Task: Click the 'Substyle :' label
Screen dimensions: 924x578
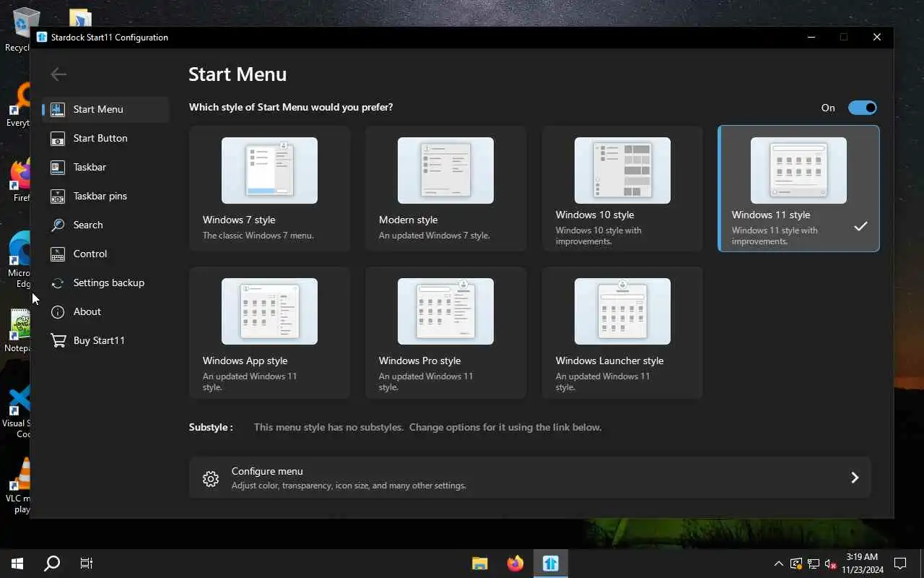Action: point(211,427)
